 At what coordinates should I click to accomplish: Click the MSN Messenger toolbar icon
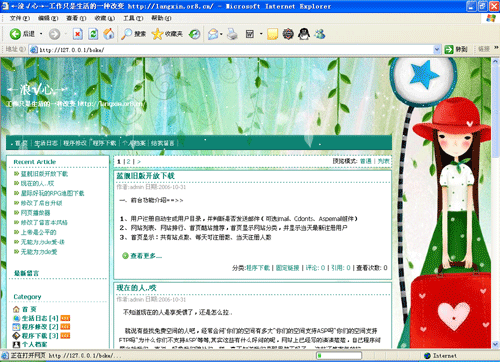pos(319,34)
